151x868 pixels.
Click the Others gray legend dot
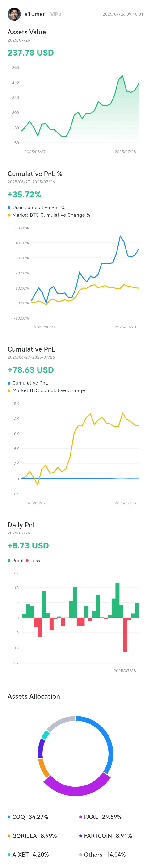[80, 855]
